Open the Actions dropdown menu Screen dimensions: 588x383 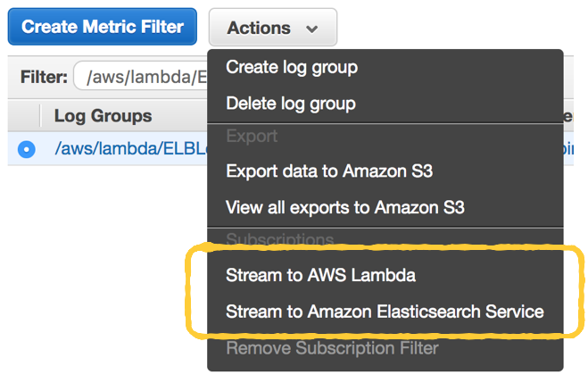point(272,28)
